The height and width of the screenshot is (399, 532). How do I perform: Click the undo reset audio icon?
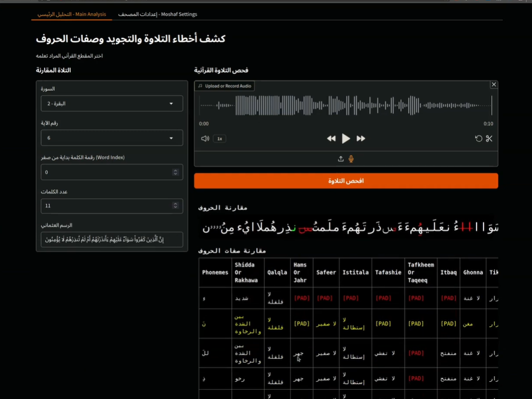tap(479, 139)
